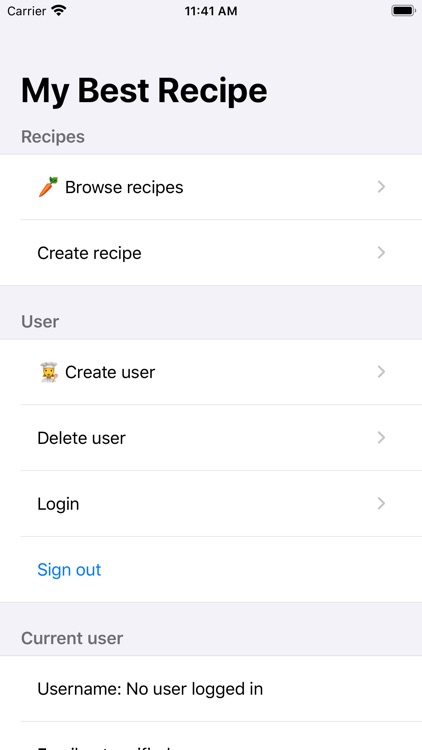Tap the Recipes section header
This screenshot has width=422, height=750.
coord(53,137)
